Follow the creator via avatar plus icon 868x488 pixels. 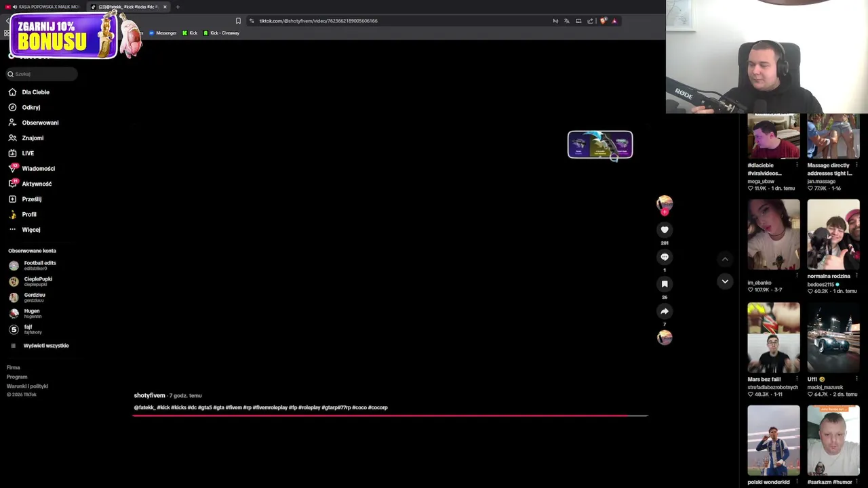point(665,212)
